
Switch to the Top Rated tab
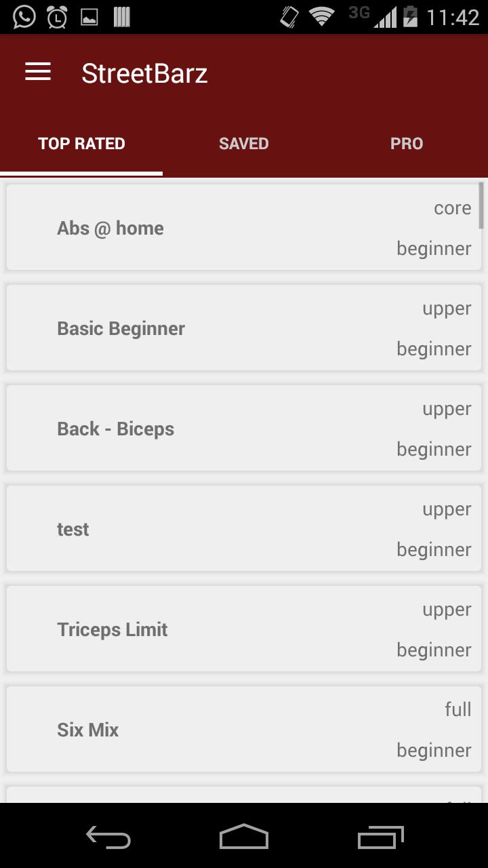(x=81, y=144)
